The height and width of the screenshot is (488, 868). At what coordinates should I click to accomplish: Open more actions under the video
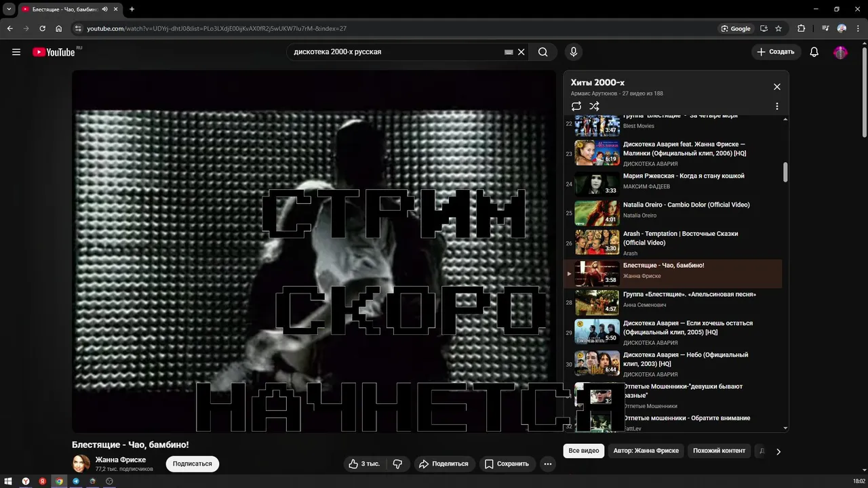tap(548, 464)
